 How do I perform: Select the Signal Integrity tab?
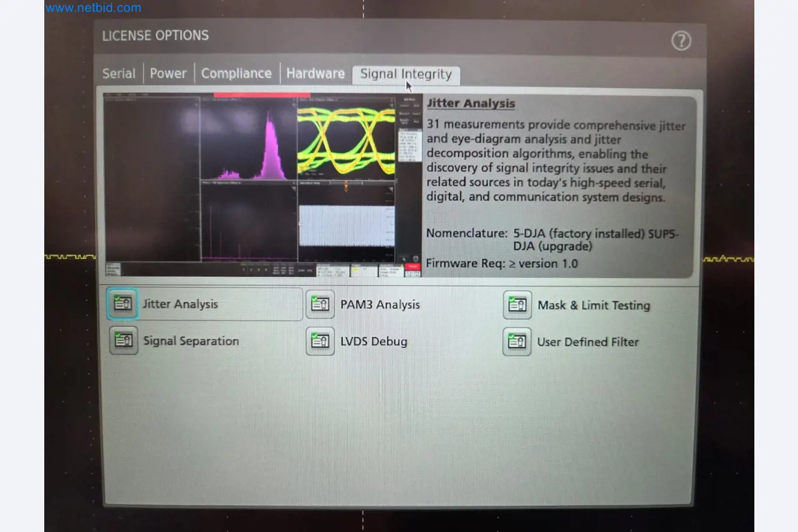(x=406, y=74)
